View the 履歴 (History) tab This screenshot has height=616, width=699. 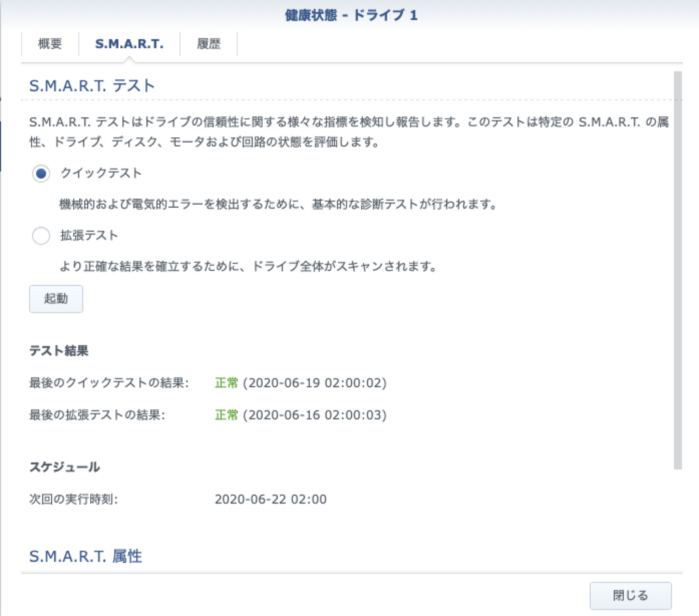[208, 44]
